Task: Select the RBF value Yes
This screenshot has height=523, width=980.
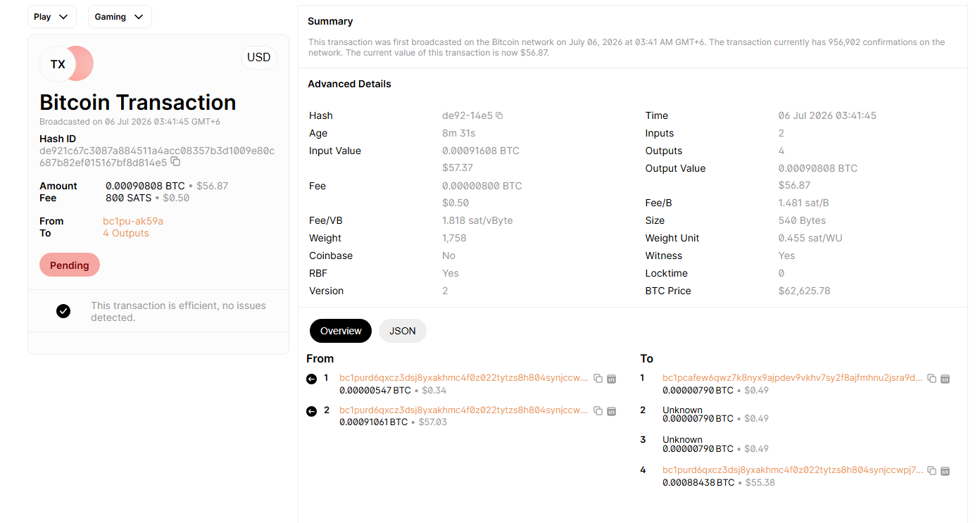Action: 451,273
